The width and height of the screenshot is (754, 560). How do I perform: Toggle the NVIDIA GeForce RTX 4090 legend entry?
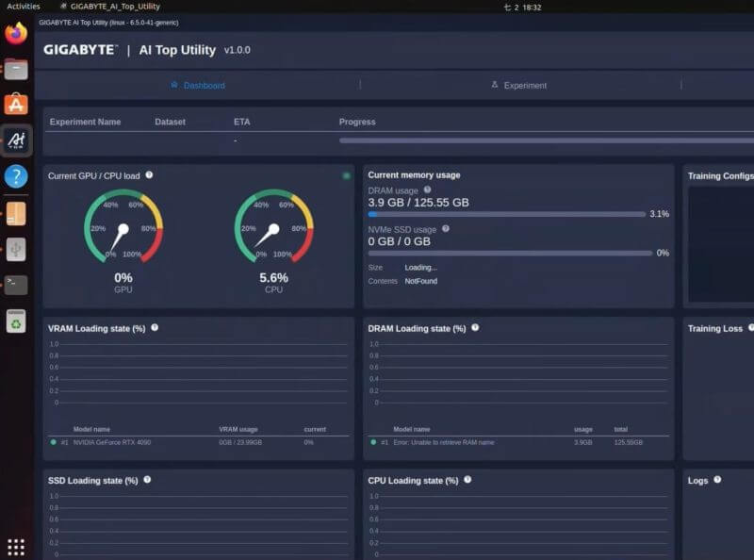point(101,442)
